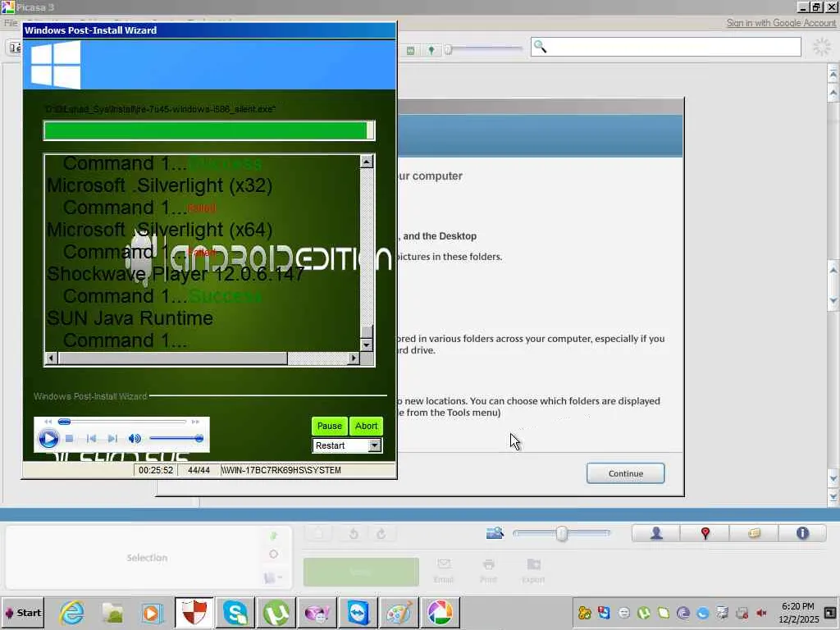
Task: Click the Print button in the Picasa bottom bar
Action: pyautogui.click(x=488, y=571)
